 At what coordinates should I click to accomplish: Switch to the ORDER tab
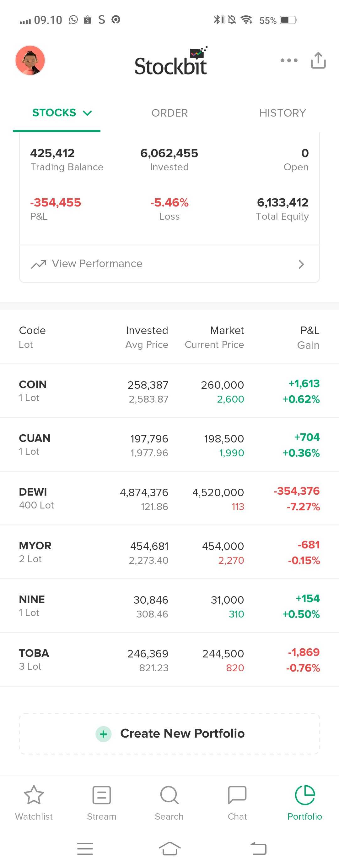(169, 113)
